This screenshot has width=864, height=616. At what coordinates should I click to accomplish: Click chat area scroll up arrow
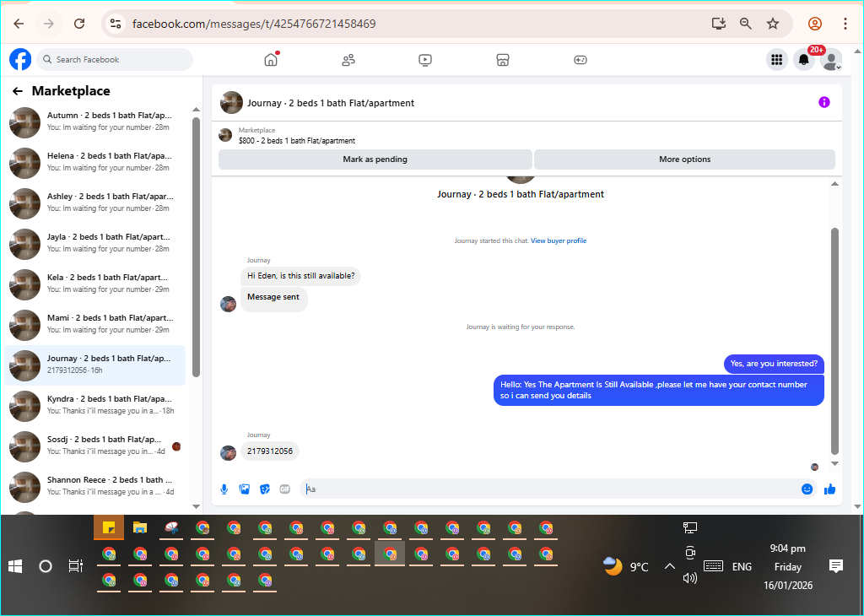tap(834, 183)
